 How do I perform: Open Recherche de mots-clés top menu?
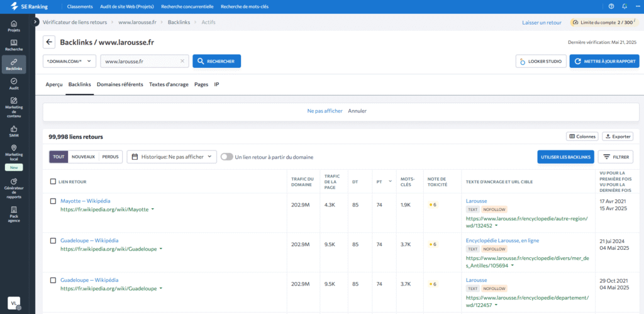tap(245, 6)
